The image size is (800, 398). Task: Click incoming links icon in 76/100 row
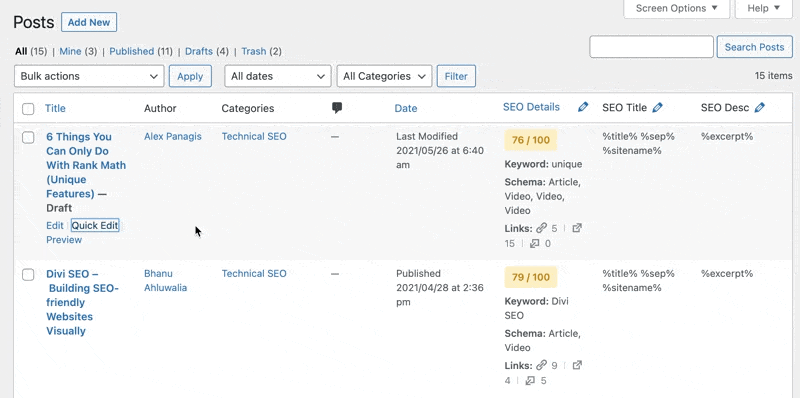coord(534,243)
